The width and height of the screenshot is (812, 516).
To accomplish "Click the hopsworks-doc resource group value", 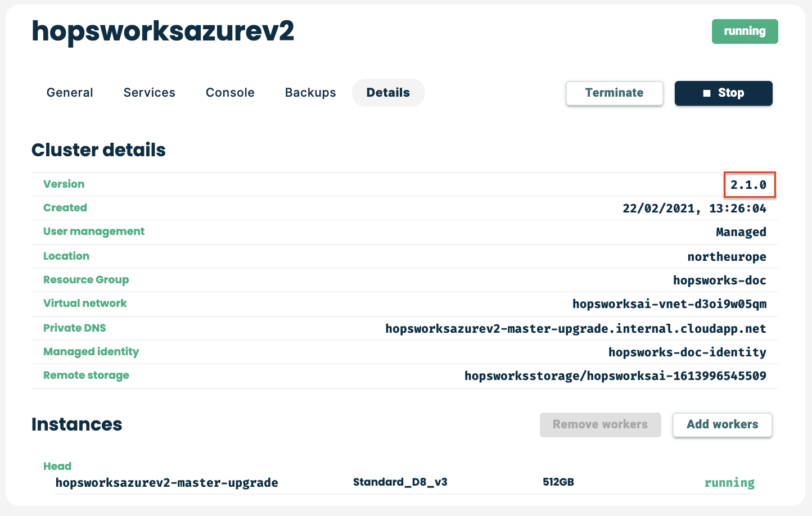I will pyautogui.click(x=719, y=280).
